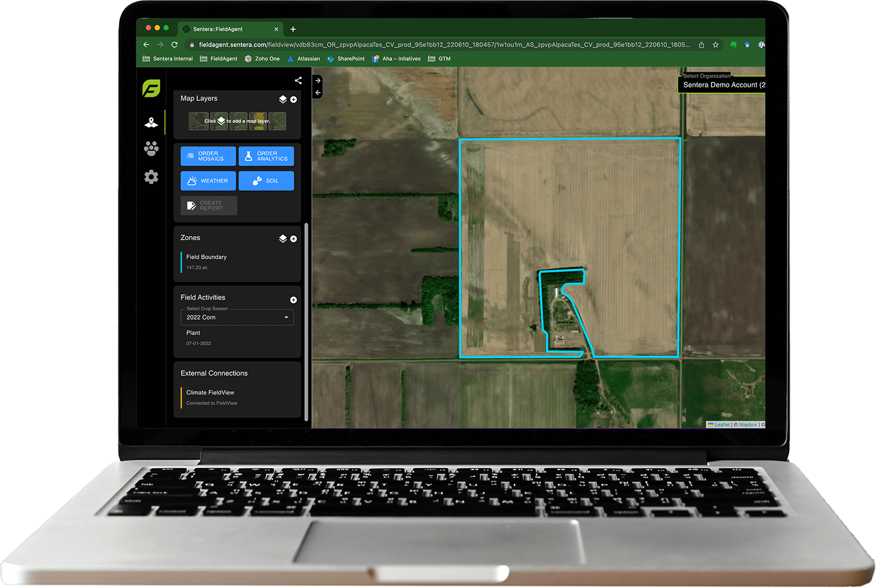Image resolution: width=890 pixels, height=588 pixels.
Task: Open the Select Organization dropdown
Action: click(x=723, y=85)
